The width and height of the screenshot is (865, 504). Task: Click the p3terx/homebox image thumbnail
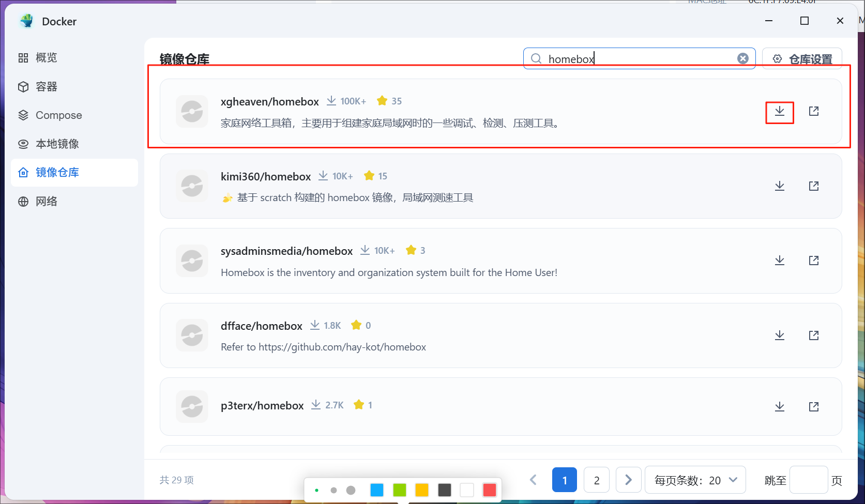(192, 407)
